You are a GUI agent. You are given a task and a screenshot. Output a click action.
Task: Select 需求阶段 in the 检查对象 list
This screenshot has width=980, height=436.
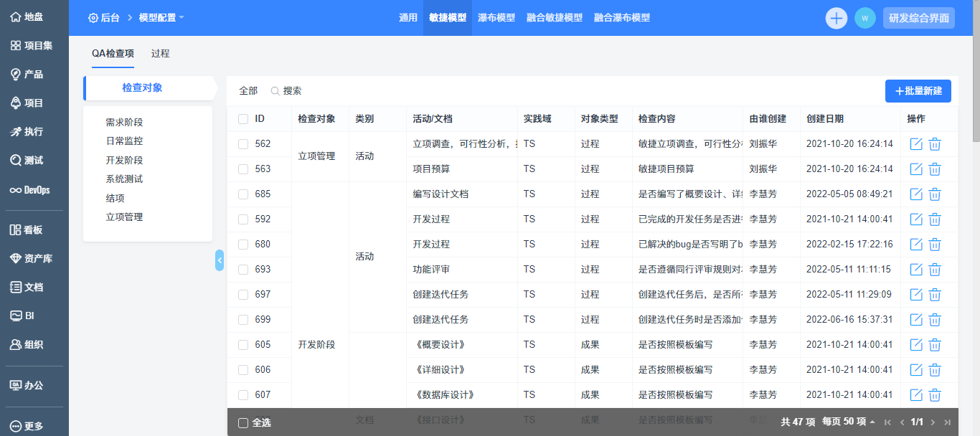pos(124,123)
